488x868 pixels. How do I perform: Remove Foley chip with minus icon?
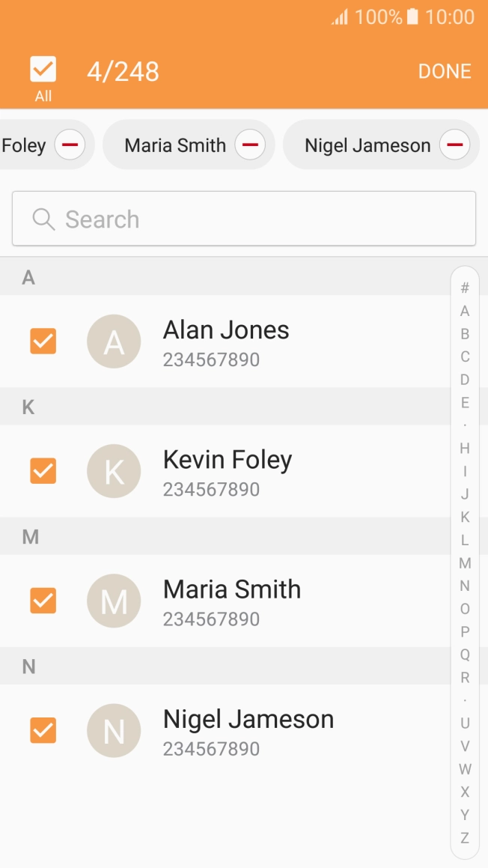coord(70,145)
